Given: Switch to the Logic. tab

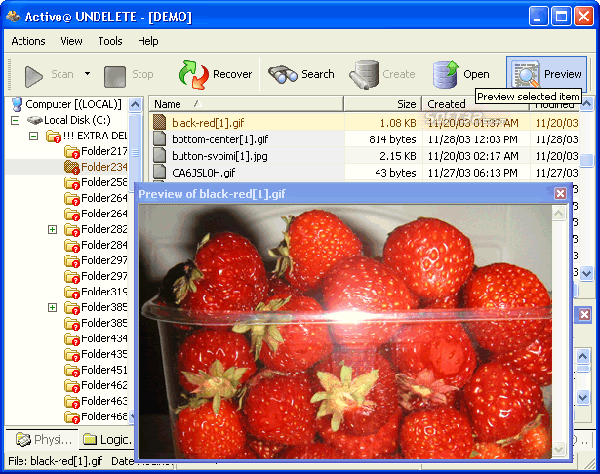Looking at the screenshot, I should [106, 440].
